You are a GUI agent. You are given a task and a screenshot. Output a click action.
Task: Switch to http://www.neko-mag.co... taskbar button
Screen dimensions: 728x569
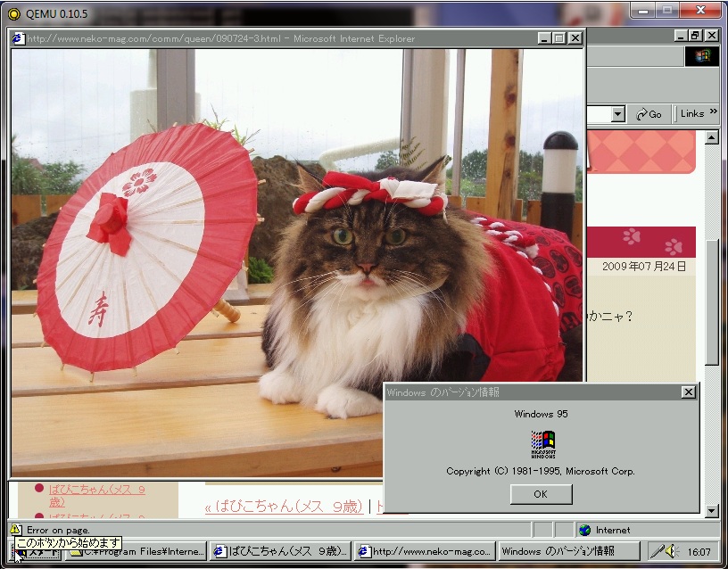(x=424, y=551)
